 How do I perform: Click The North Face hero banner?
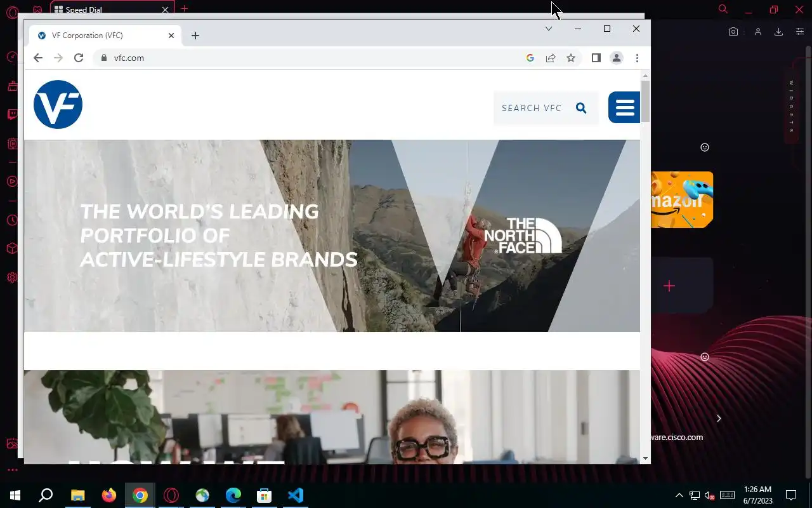(332, 236)
